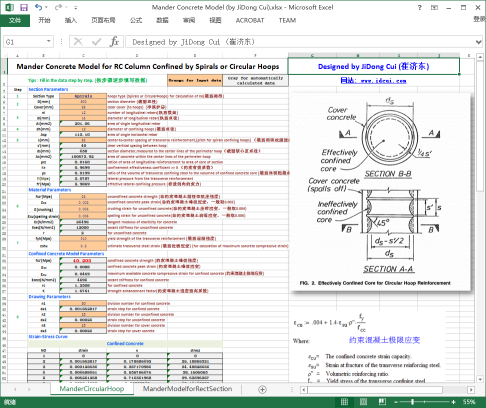
Task: Click the vertical scrollbar down arrow
Action: click(x=480, y=379)
